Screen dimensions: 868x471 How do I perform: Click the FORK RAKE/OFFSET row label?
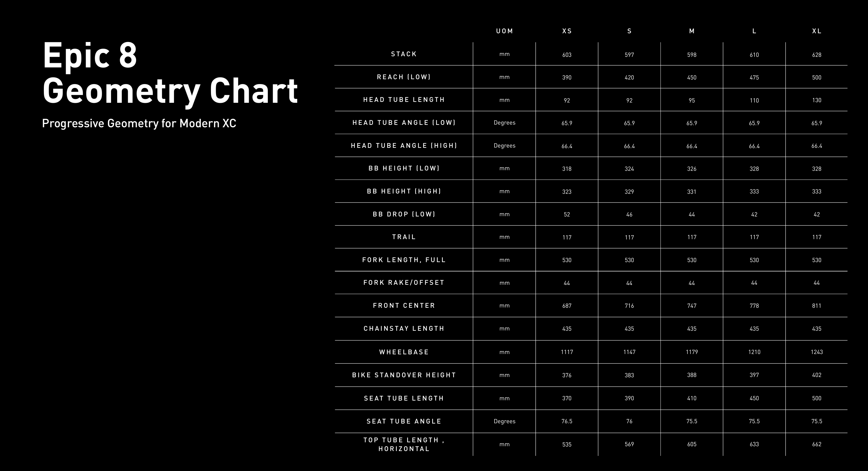(x=404, y=283)
